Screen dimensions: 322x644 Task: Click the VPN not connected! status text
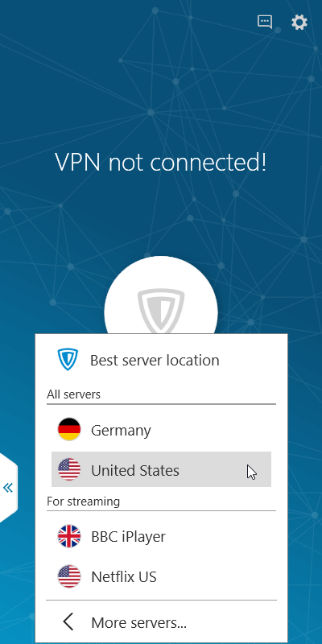(161, 163)
